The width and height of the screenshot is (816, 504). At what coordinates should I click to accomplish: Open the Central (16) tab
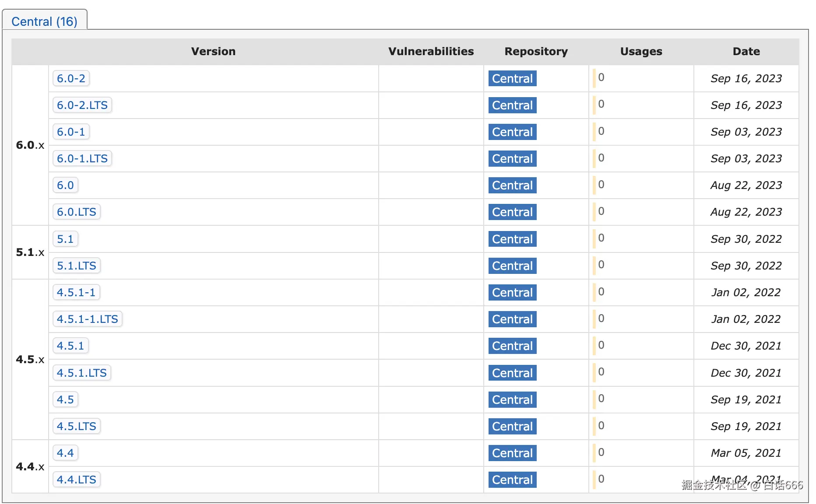pos(44,21)
